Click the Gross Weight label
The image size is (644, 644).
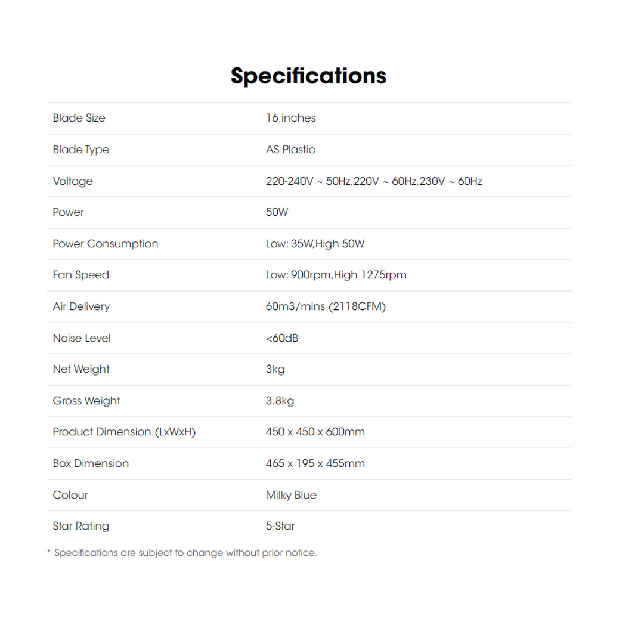[x=86, y=401]
